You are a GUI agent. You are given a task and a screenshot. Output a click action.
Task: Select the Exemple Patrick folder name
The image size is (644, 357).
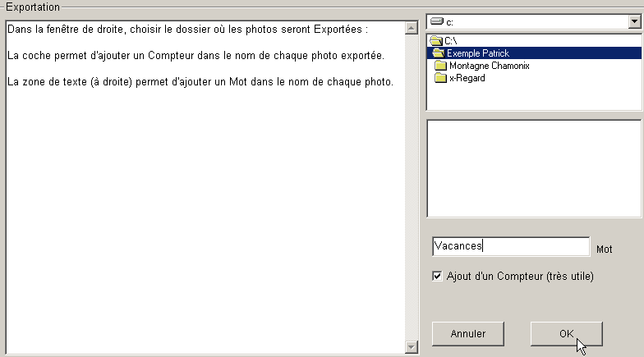pos(478,53)
